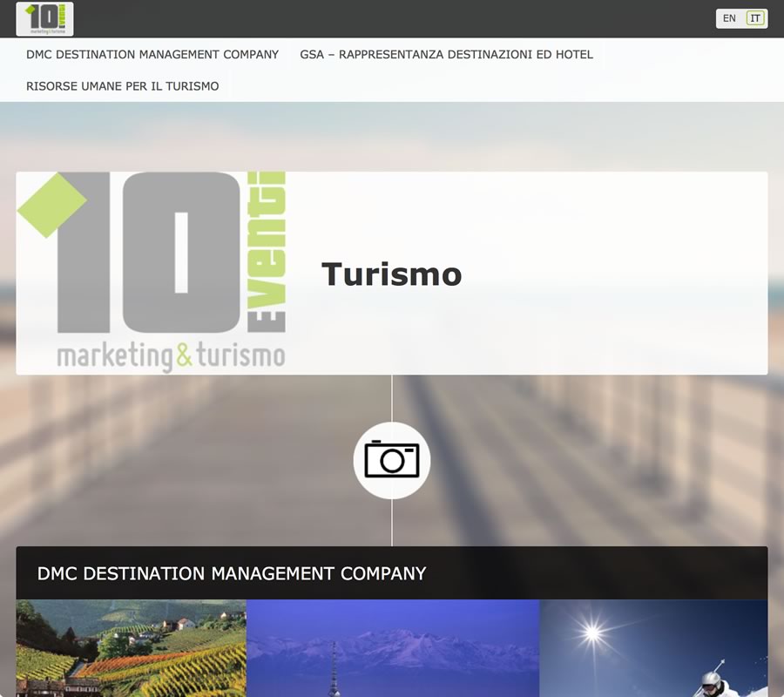Select the IT language option
The height and width of the screenshot is (697, 784).
point(755,18)
